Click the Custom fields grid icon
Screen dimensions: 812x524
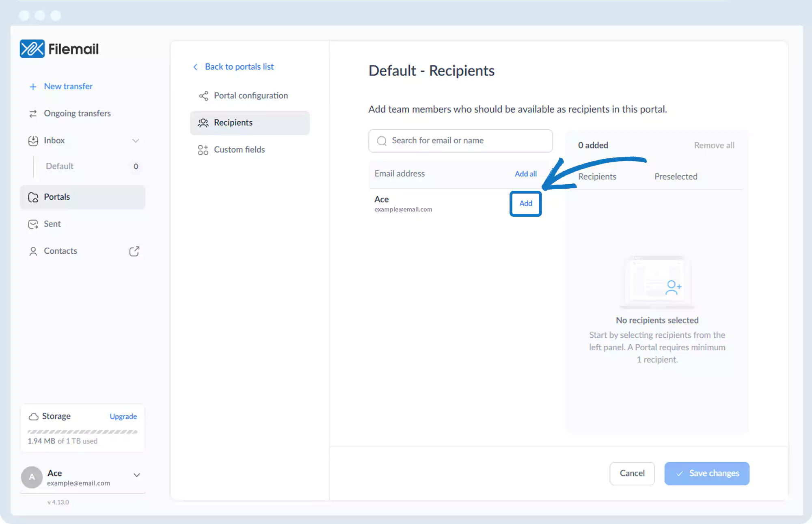tap(203, 150)
